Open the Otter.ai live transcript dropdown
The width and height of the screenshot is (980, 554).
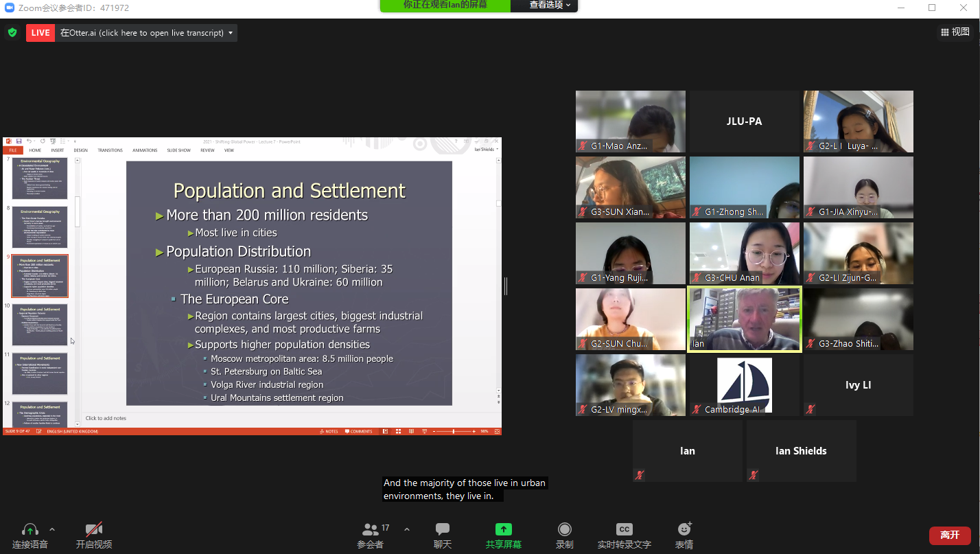(x=231, y=33)
